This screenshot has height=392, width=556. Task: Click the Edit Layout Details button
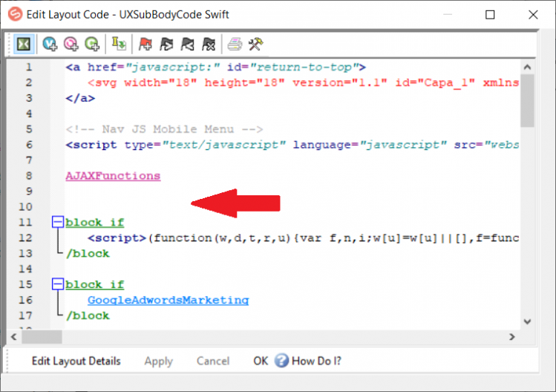coord(76,362)
